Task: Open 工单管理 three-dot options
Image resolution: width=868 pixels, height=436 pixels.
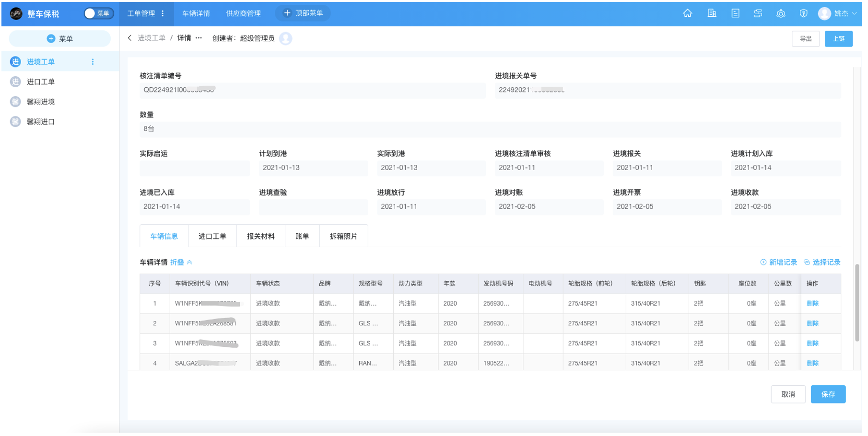Action: click(163, 13)
